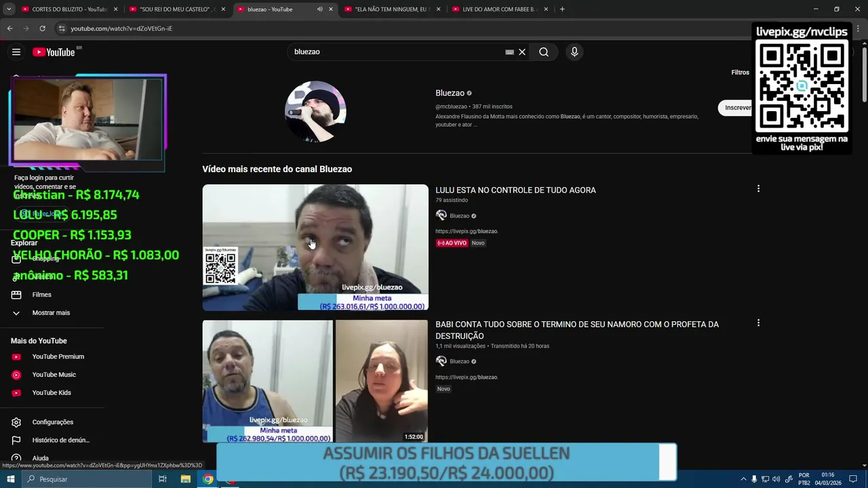This screenshot has width=868, height=488.
Task: Click the AO VIVO live badge
Action: [452, 243]
